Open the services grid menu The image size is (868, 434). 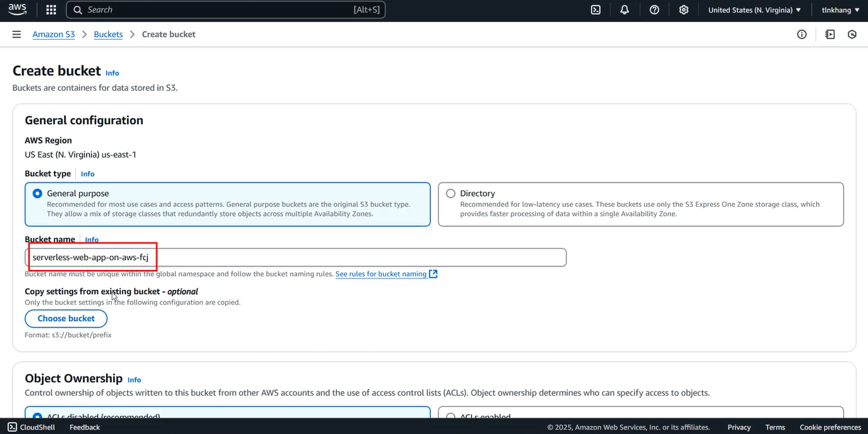(x=51, y=10)
